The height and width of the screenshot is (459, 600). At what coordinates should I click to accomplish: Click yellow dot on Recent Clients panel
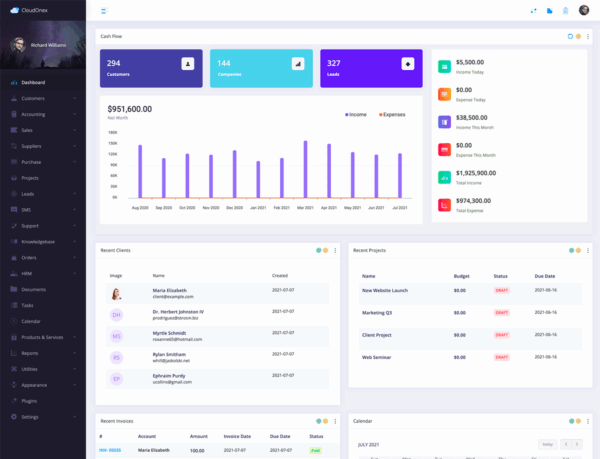[326, 250]
